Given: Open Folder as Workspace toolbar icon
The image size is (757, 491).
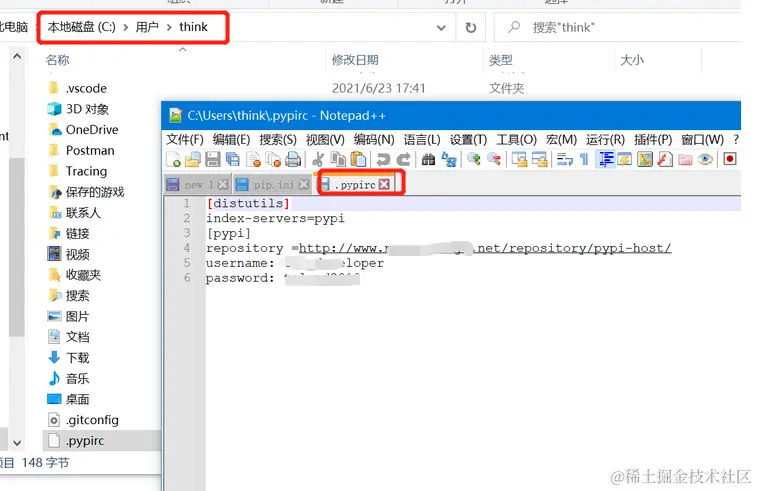Looking at the screenshot, I should (x=685, y=159).
